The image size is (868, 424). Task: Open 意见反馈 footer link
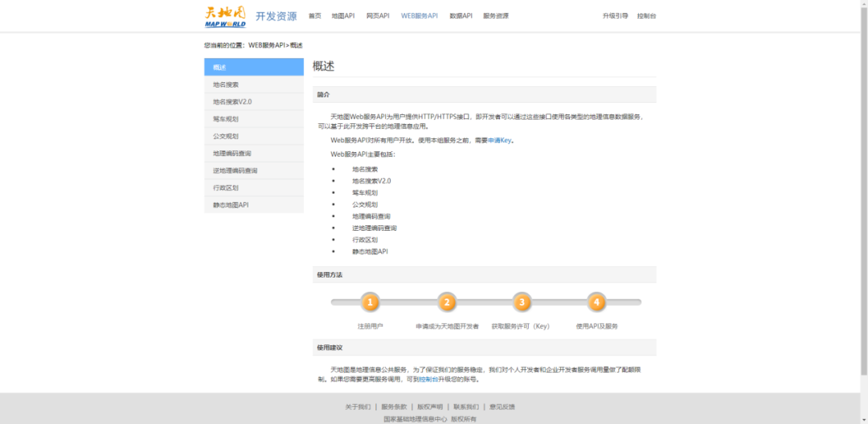502,407
